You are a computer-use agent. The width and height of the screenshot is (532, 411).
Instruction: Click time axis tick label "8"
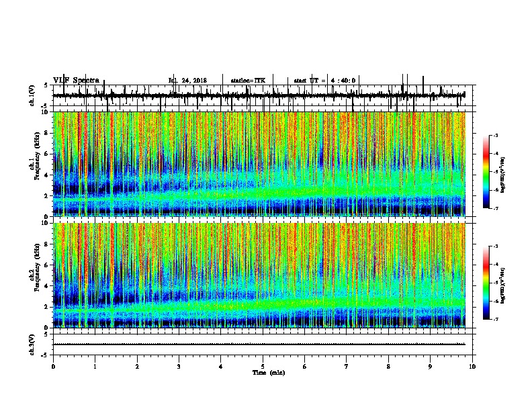point(388,367)
